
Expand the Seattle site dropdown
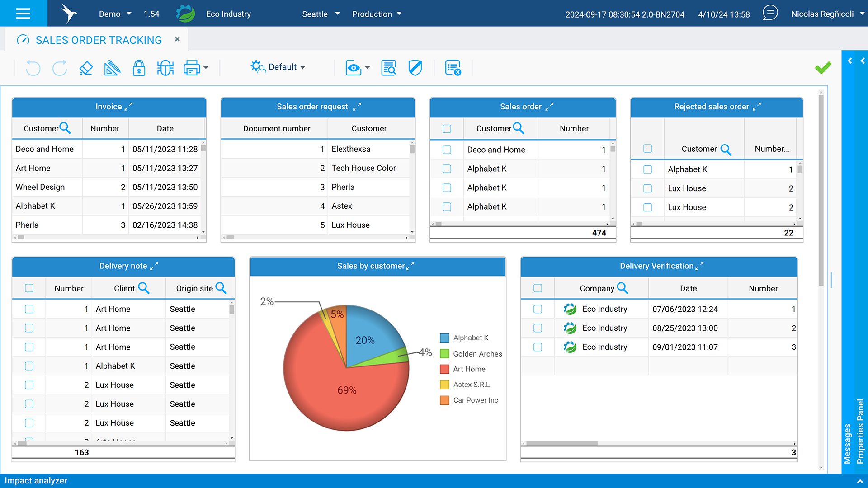tap(321, 14)
